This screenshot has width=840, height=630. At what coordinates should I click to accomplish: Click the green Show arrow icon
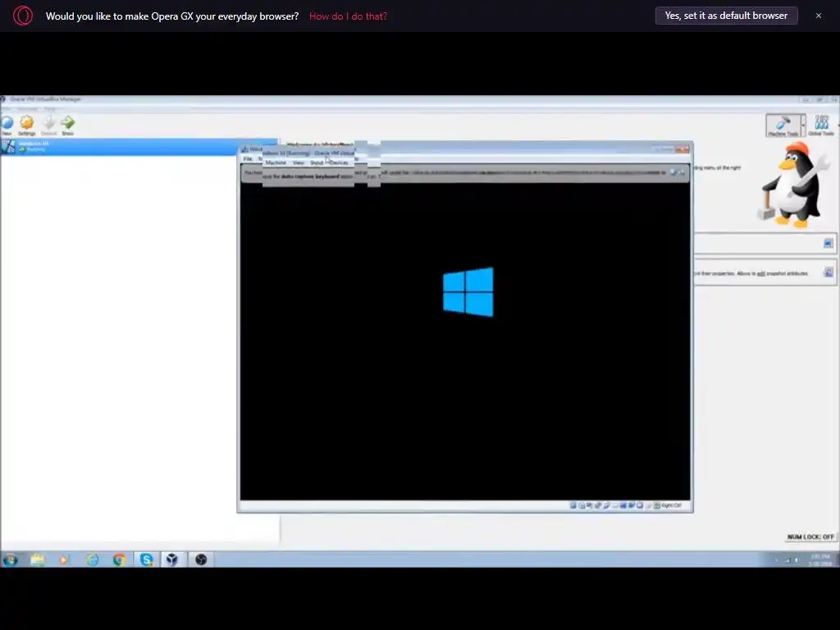[x=68, y=125]
